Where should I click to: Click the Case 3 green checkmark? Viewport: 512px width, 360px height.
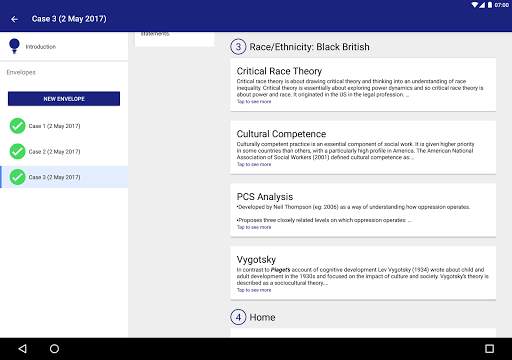tap(17, 177)
